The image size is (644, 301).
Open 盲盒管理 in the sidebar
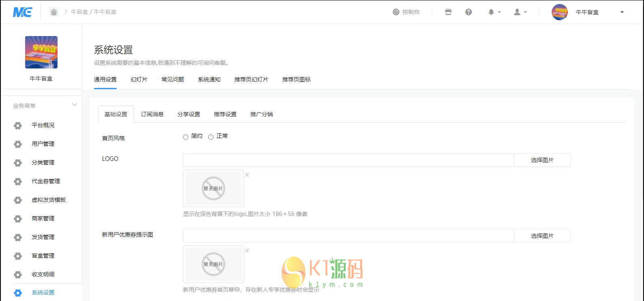pos(43,256)
